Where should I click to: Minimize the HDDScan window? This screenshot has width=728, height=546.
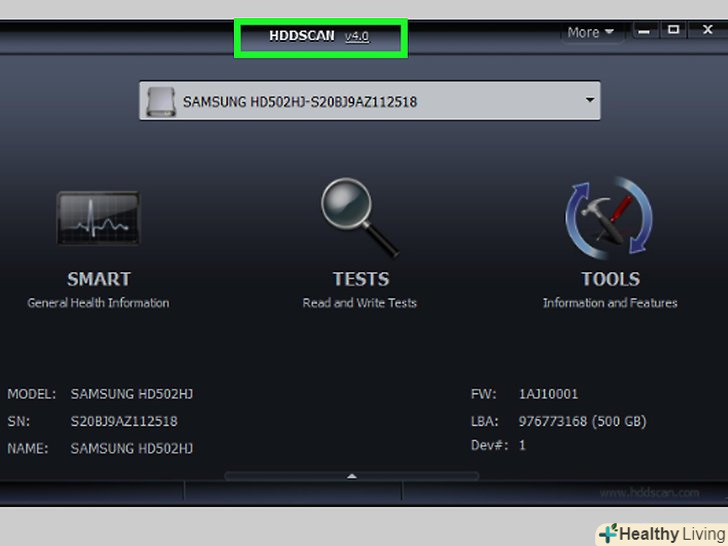tap(644, 31)
